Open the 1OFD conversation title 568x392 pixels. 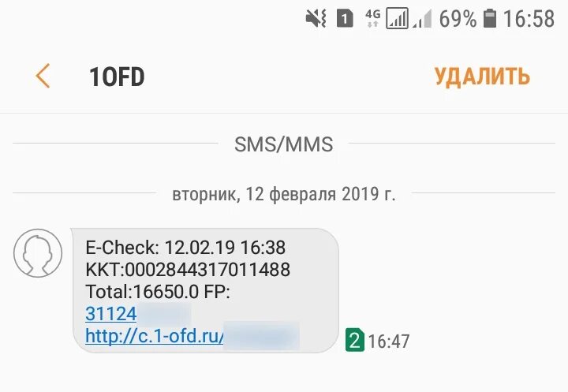point(117,77)
